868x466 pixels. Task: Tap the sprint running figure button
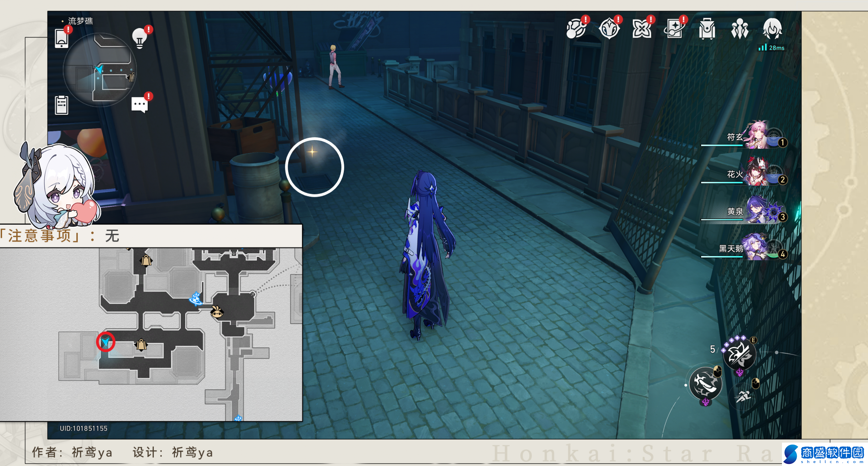point(743,397)
